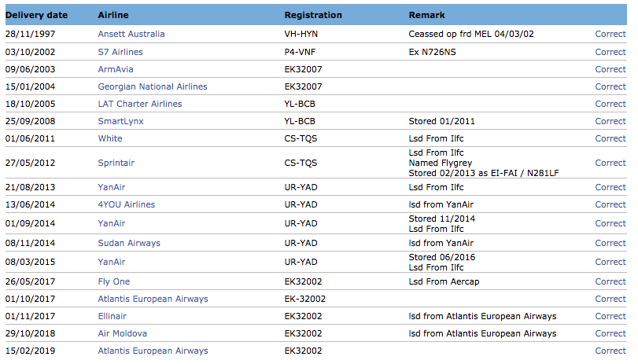Click Correct for the SmartLynx row
638x364 pixels.
point(610,121)
